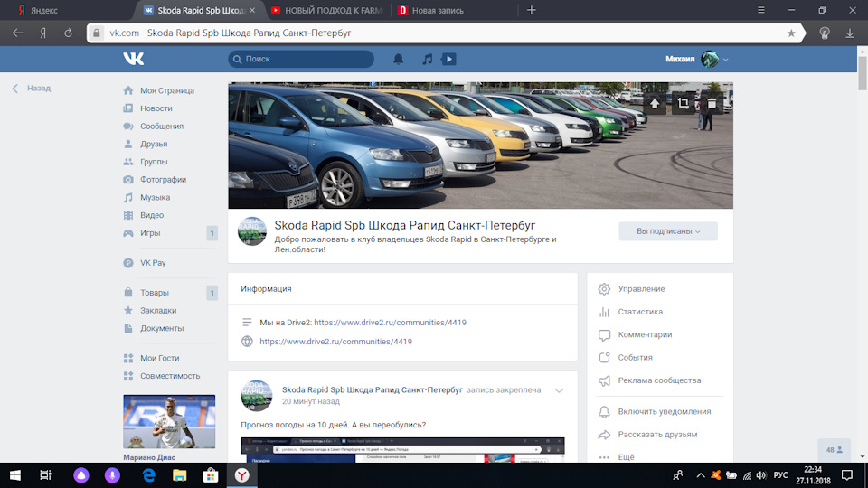
Task: Open a new browser tab
Action: point(532,10)
